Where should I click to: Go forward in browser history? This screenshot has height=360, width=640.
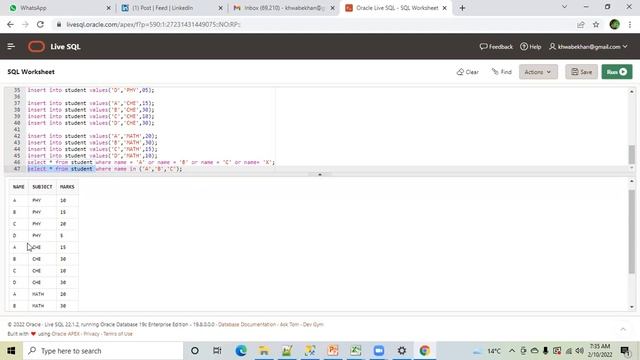pos(25,24)
